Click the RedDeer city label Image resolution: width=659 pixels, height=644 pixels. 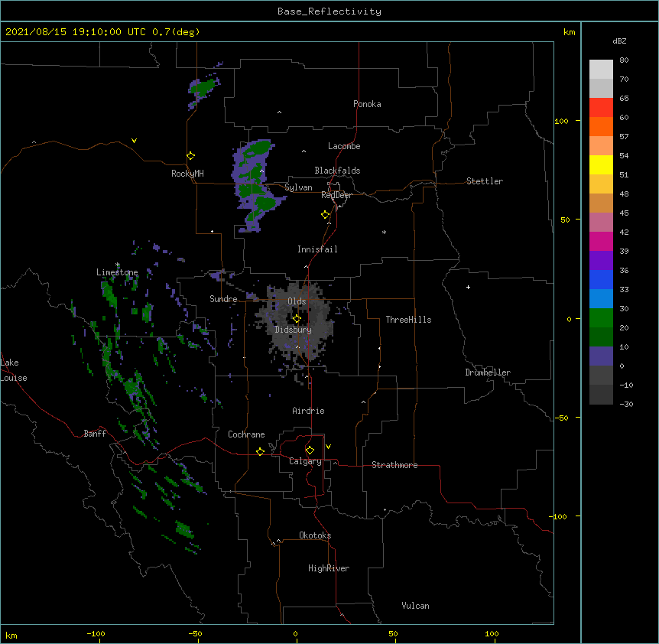pos(336,195)
